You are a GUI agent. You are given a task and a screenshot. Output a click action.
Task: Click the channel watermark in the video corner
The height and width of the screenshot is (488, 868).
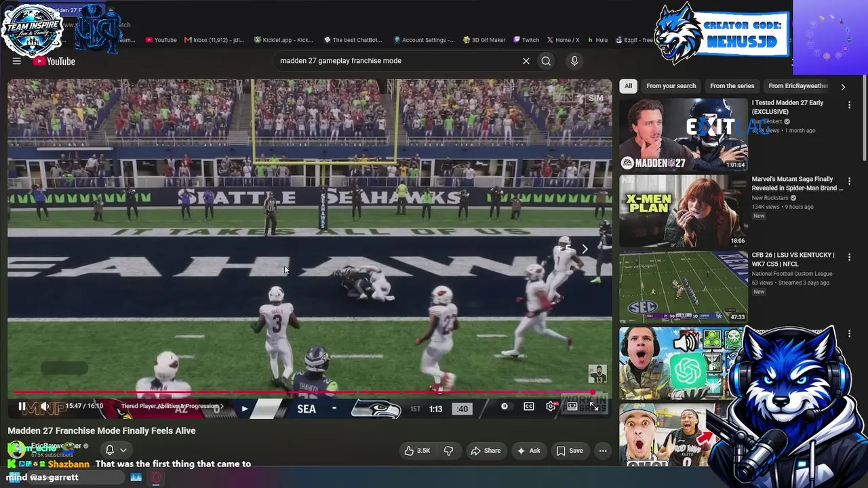[x=597, y=375]
